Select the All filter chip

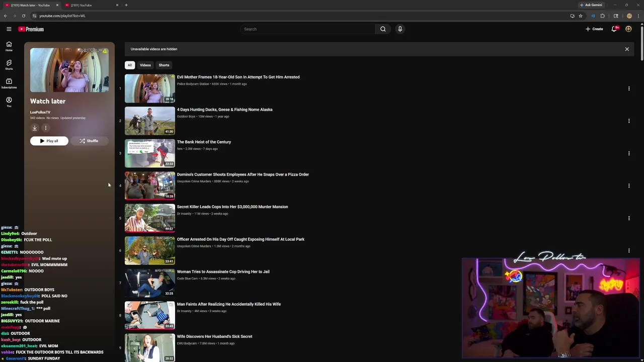coord(130,65)
